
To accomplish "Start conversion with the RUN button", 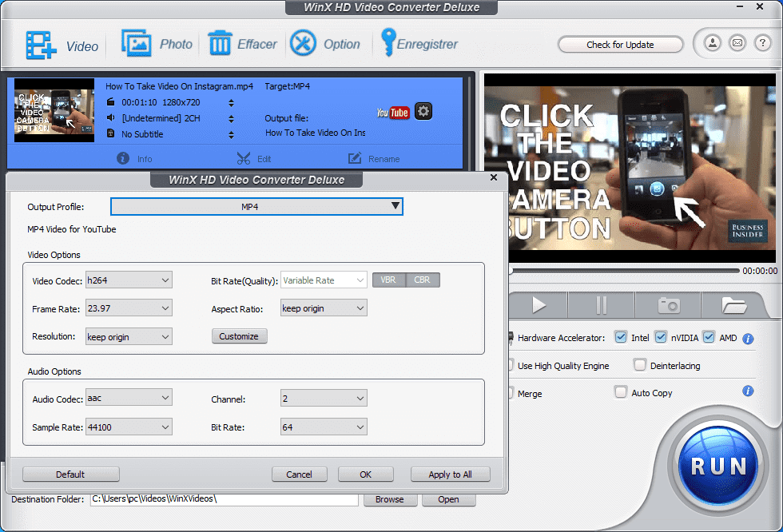I will point(718,465).
